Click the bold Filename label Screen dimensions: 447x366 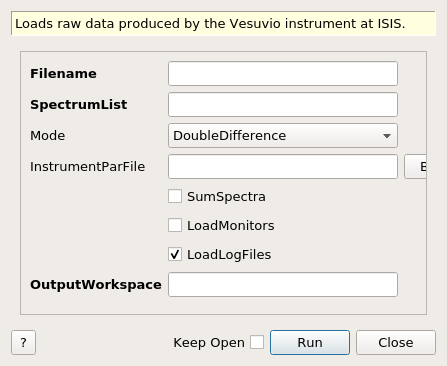(63, 74)
